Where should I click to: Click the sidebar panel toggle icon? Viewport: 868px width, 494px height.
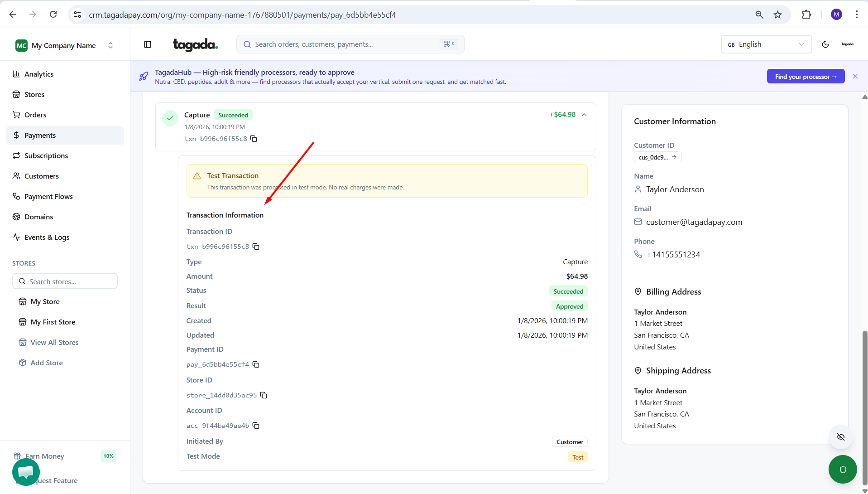(148, 44)
